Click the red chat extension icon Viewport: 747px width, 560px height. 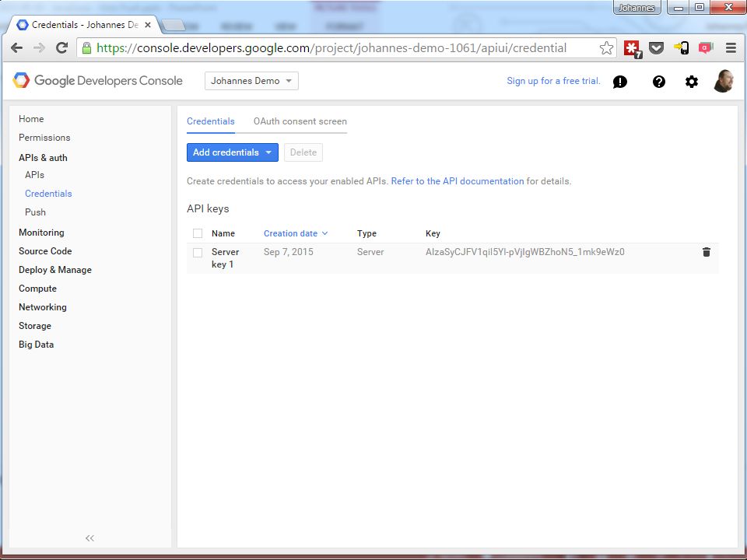click(706, 47)
